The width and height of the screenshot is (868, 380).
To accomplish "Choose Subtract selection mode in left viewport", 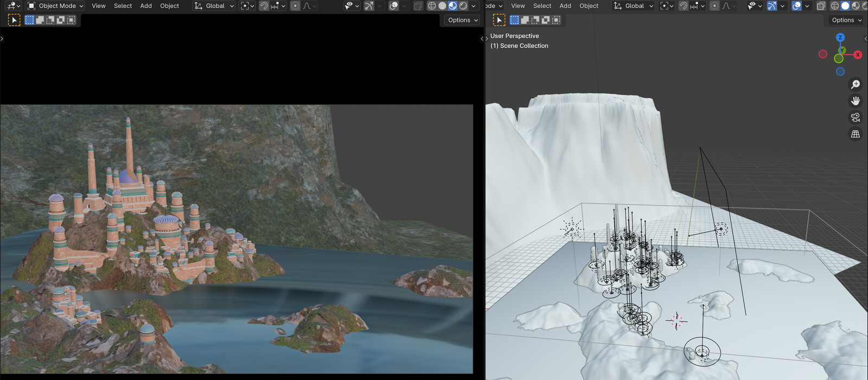I will click(x=50, y=20).
